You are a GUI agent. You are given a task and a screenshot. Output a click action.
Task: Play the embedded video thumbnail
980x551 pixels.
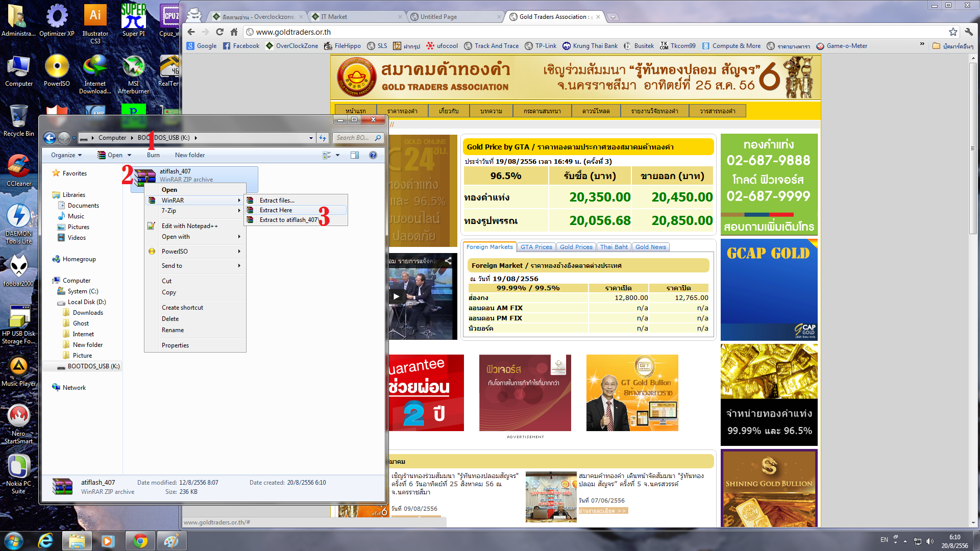point(396,296)
